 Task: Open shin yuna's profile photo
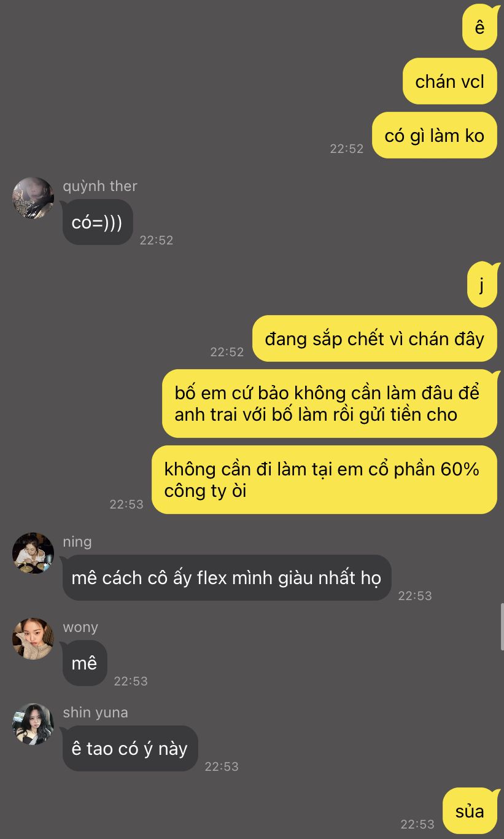click(33, 724)
